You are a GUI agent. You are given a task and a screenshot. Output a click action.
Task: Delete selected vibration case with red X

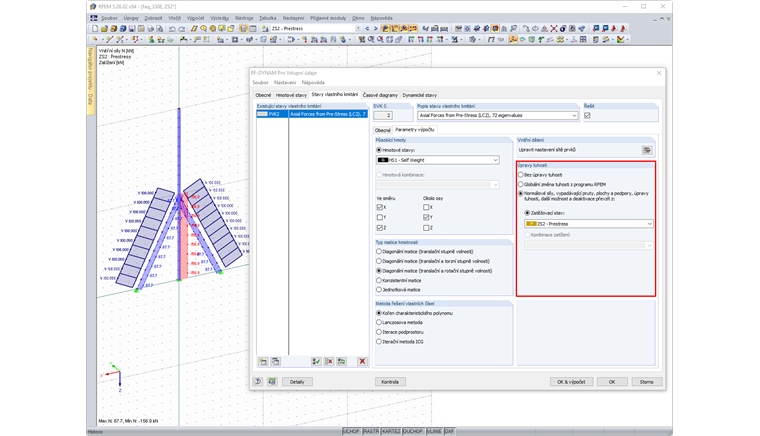pos(362,361)
